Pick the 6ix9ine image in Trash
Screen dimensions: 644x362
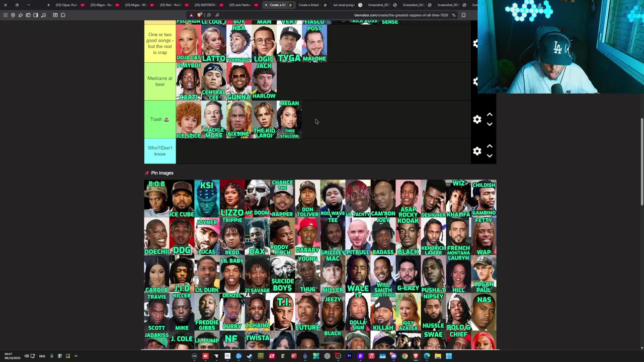[239, 120]
